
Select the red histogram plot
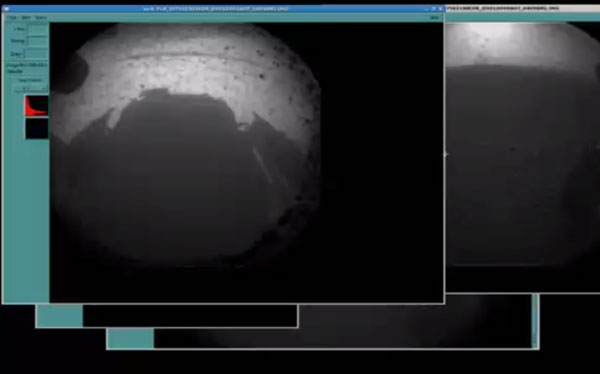click(37, 106)
